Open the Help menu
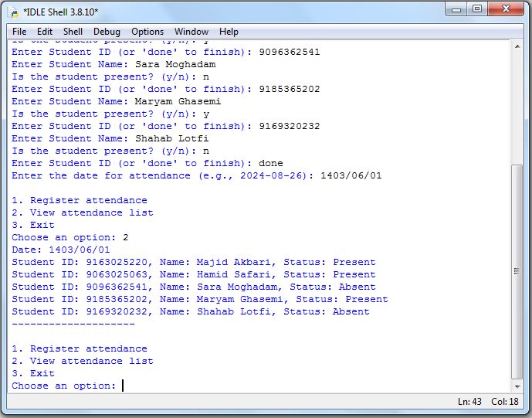Image resolution: width=532 pixels, height=418 pixels. coord(229,32)
